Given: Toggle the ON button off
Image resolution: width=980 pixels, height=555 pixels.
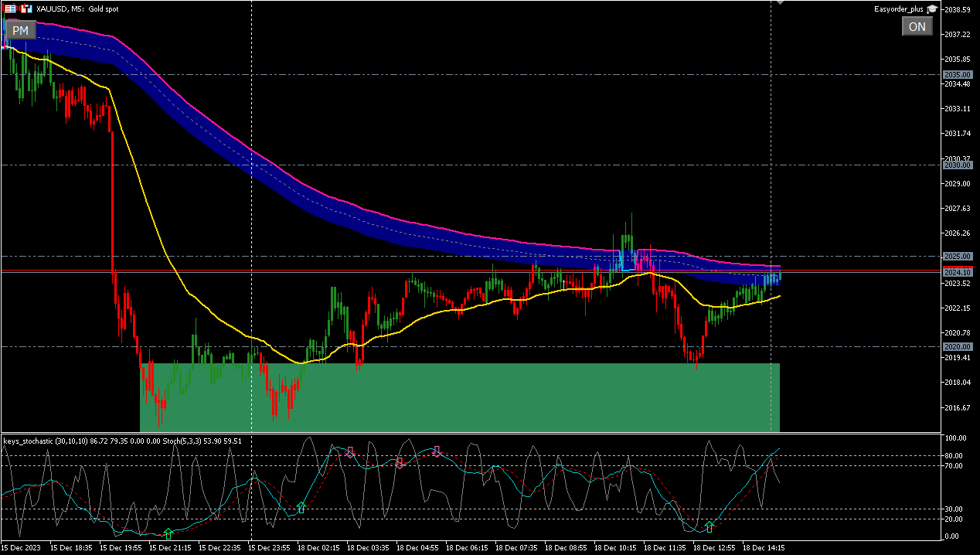Looking at the screenshot, I should [x=917, y=26].
